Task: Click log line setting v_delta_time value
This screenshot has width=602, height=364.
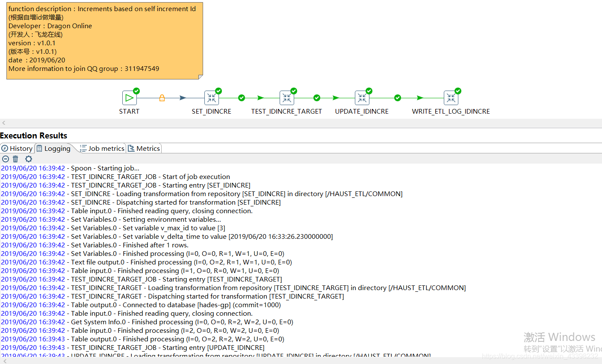Action: tap(167, 236)
